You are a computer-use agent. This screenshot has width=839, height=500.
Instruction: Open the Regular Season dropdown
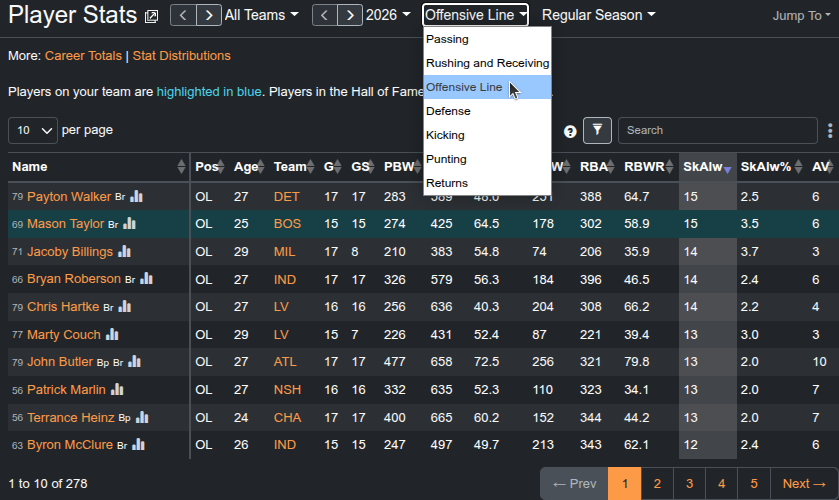pyautogui.click(x=598, y=15)
